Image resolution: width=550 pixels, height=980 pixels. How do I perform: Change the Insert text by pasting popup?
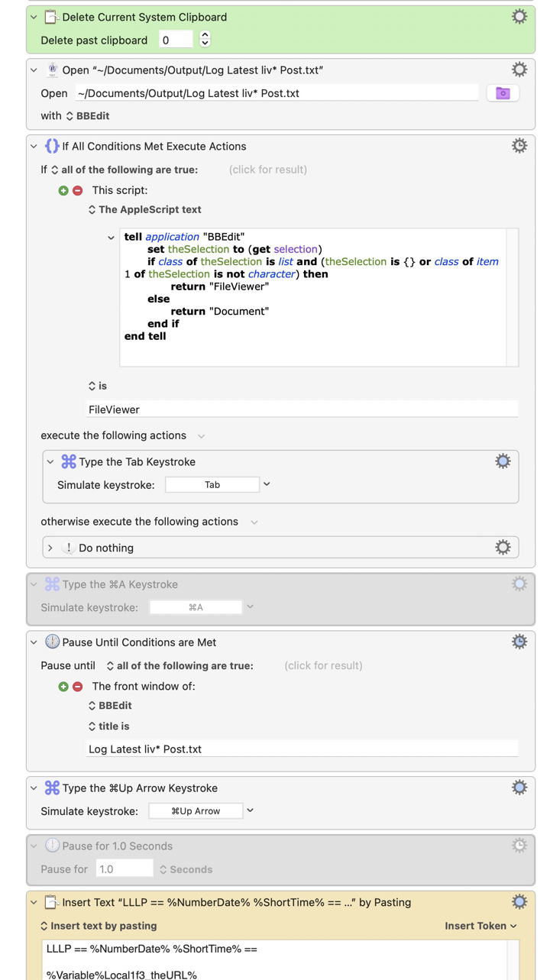(x=99, y=926)
